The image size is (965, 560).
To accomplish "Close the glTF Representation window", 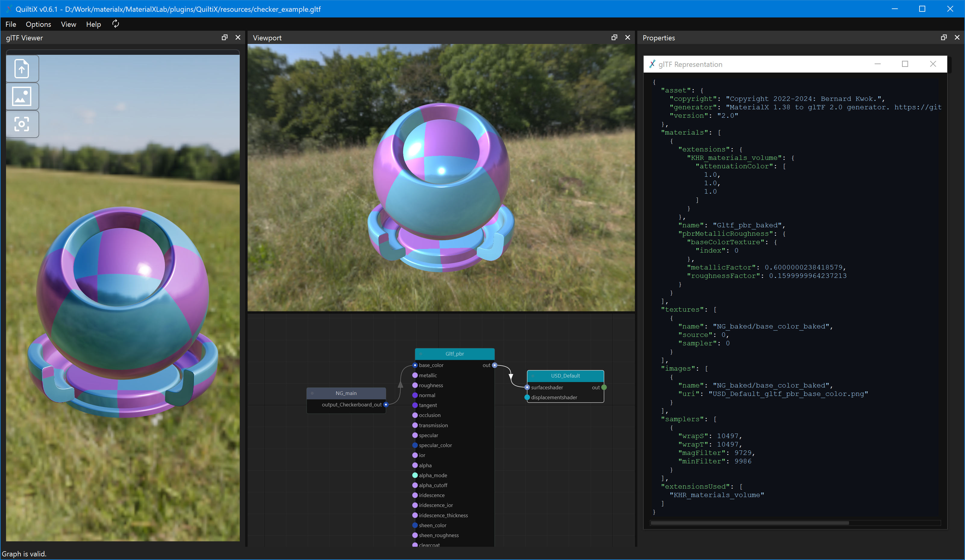I will point(933,64).
